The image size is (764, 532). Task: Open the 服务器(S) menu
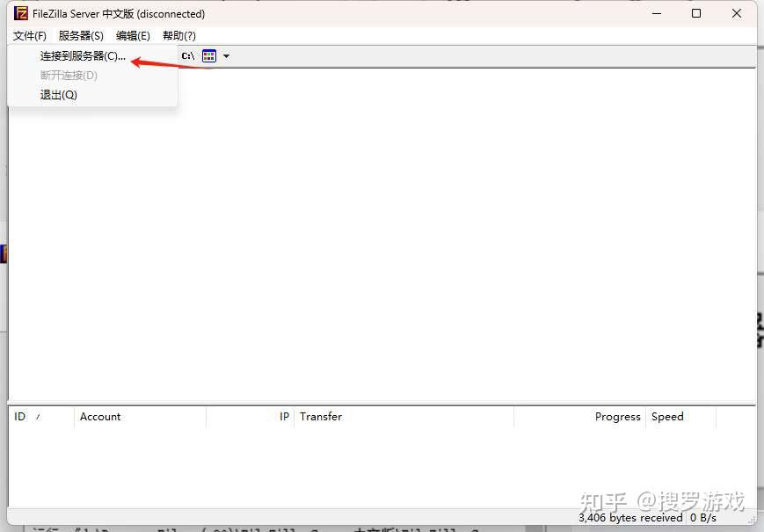point(81,35)
